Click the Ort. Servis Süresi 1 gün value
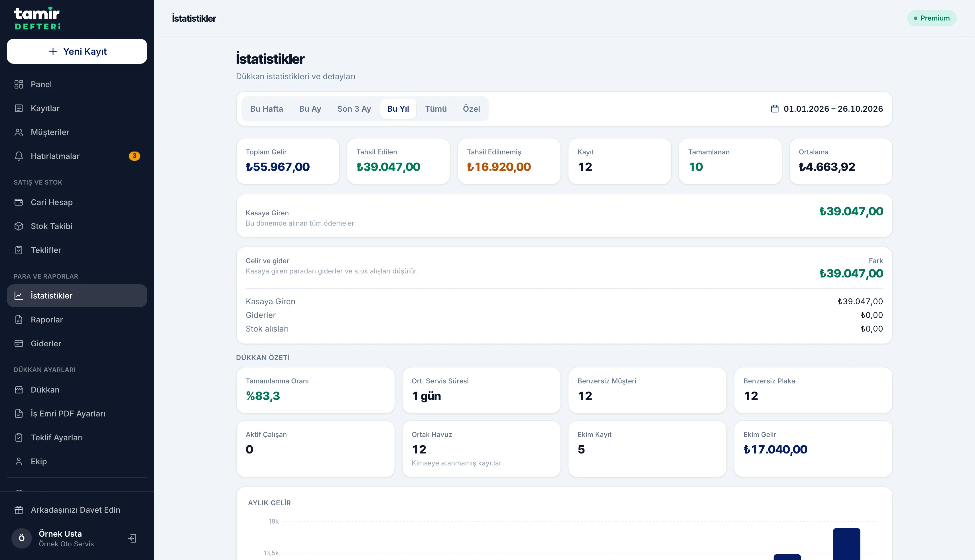 coord(426,396)
